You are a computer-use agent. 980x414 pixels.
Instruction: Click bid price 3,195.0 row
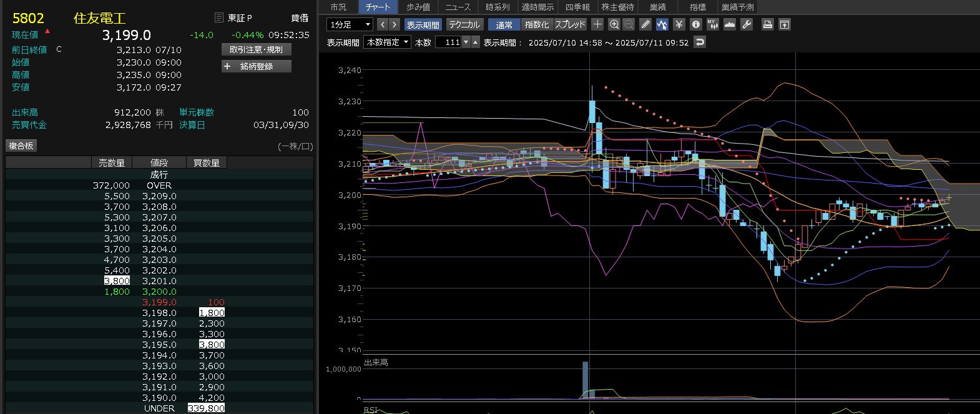pyautogui.click(x=159, y=345)
